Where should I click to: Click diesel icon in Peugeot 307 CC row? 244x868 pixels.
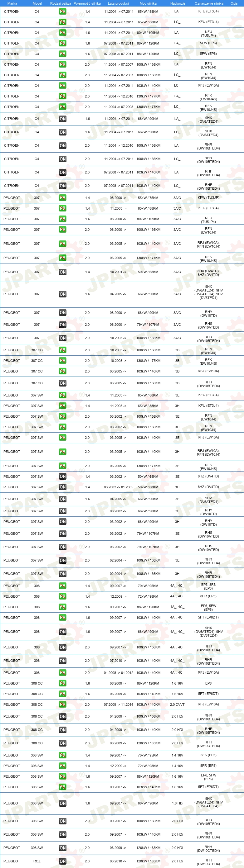[x=62, y=383]
